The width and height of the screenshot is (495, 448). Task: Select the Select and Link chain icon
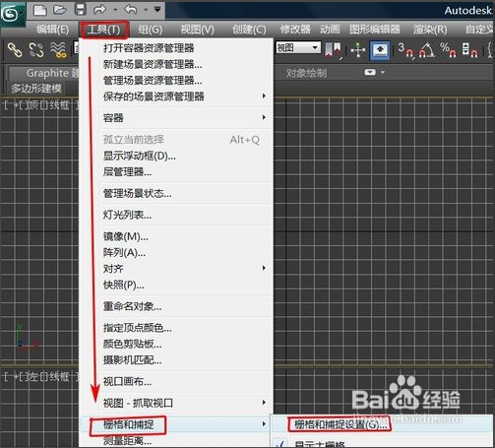(x=15, y=50)
